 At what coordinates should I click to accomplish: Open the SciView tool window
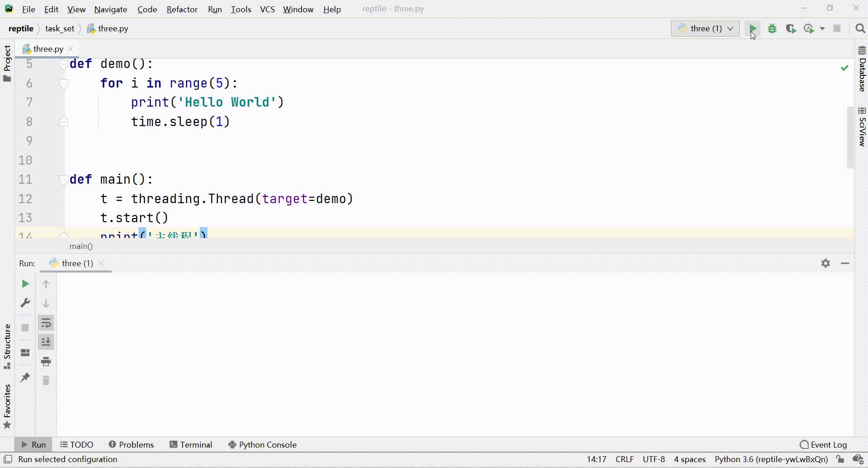tap(862, 127)
